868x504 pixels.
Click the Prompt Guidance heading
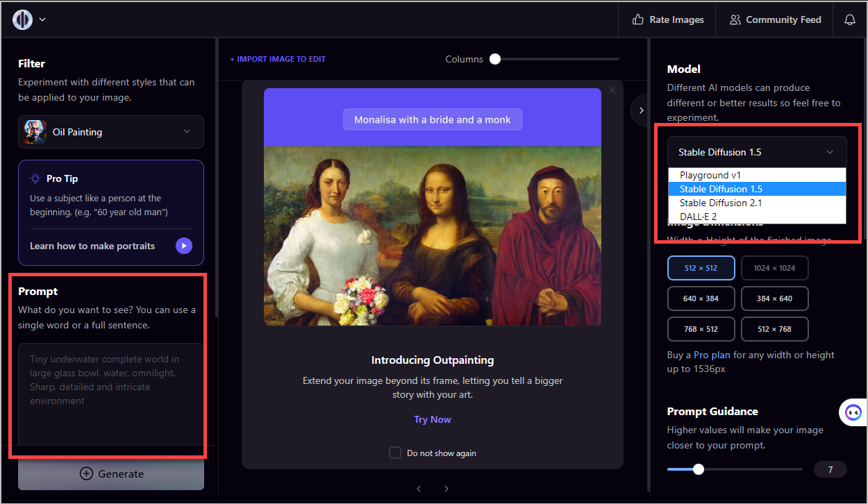pyautogui.click(x=712, y=411)
